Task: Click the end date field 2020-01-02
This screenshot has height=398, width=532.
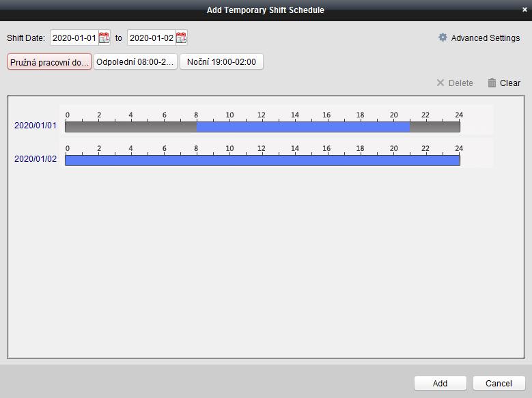Action: point(152,38)
